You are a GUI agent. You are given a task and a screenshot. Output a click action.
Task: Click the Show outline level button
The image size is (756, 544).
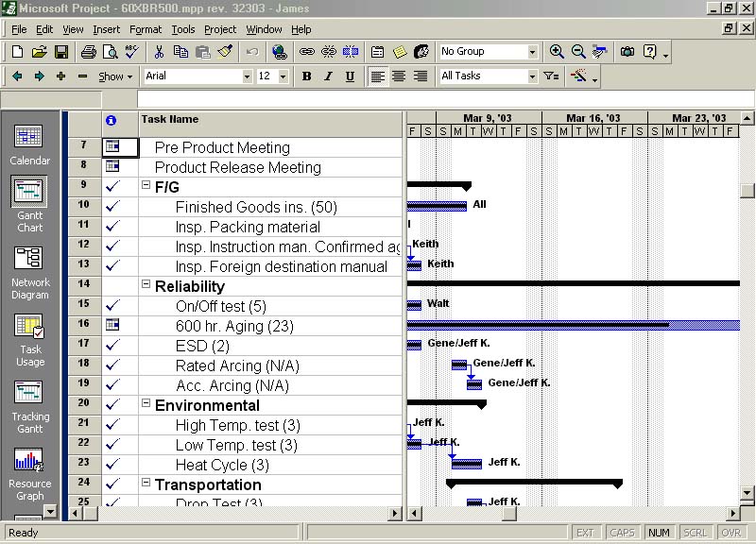[x=115, y=76]
